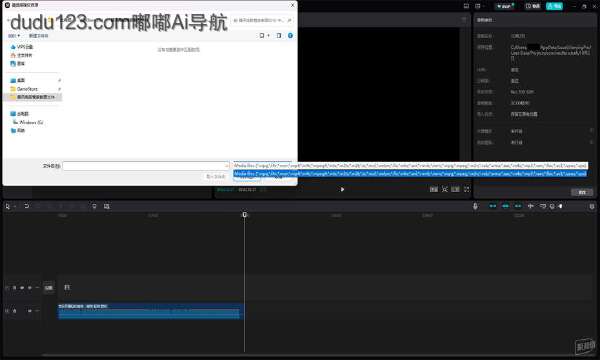Click the fullscreen preview icon
600x360 pixels.
[466, 189]
